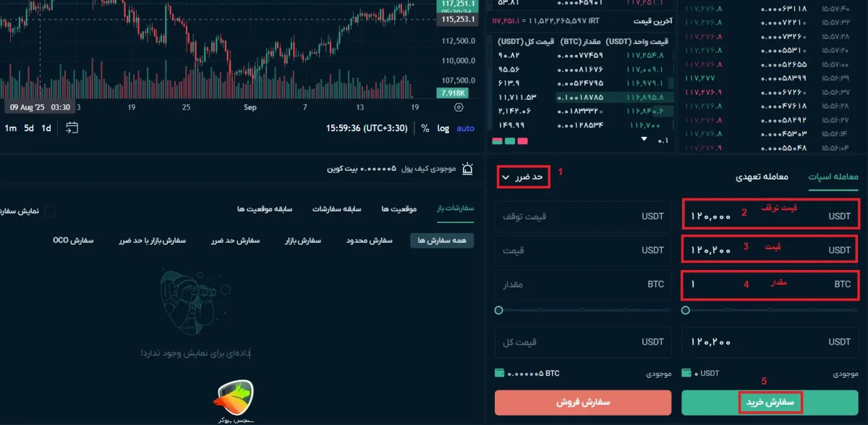
Task: Click order book total ۱۱,۷۱۱.۵۳
Action: (517, 97)
